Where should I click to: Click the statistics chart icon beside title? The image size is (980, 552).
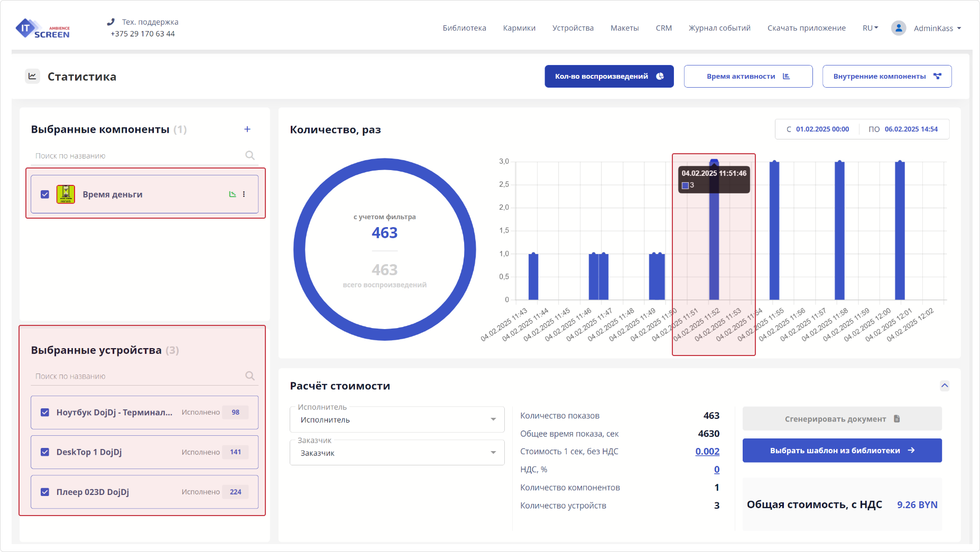tap(32, 76)
